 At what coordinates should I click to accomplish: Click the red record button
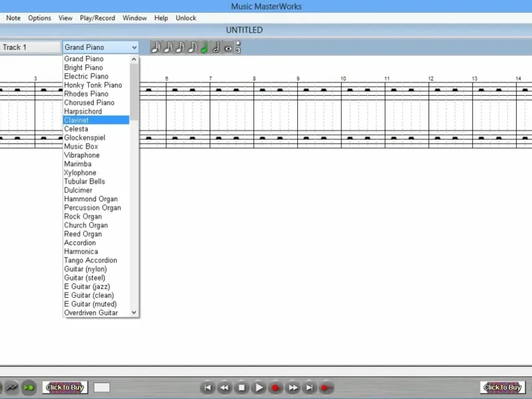pos(275,387)
